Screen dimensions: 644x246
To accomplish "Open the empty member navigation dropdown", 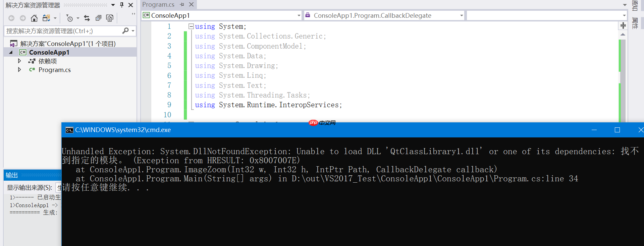I will click(x=624, y=15).
